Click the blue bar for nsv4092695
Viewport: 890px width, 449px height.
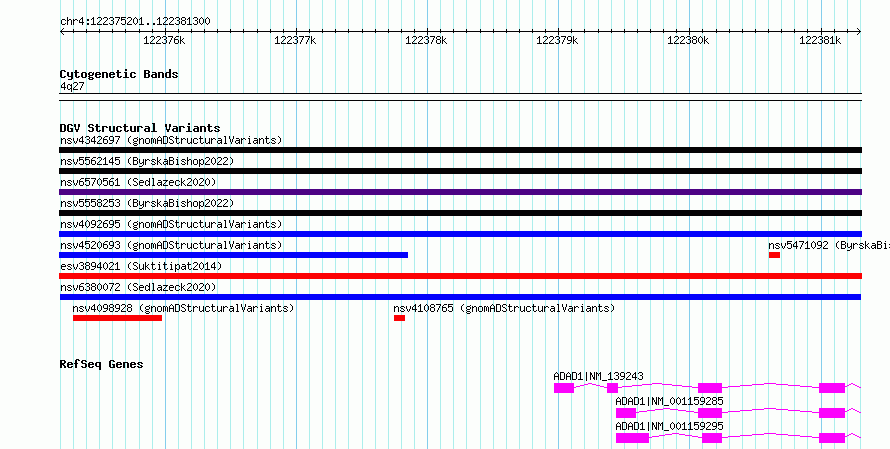pos(460,234)
